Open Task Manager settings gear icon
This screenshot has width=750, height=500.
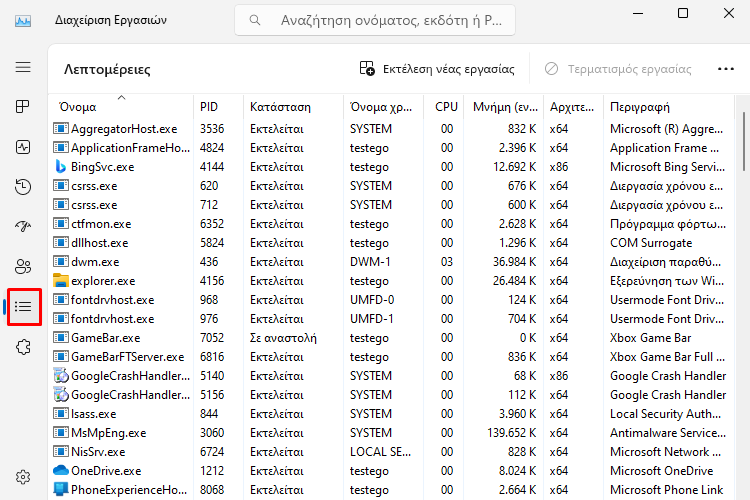pos(23,477)
